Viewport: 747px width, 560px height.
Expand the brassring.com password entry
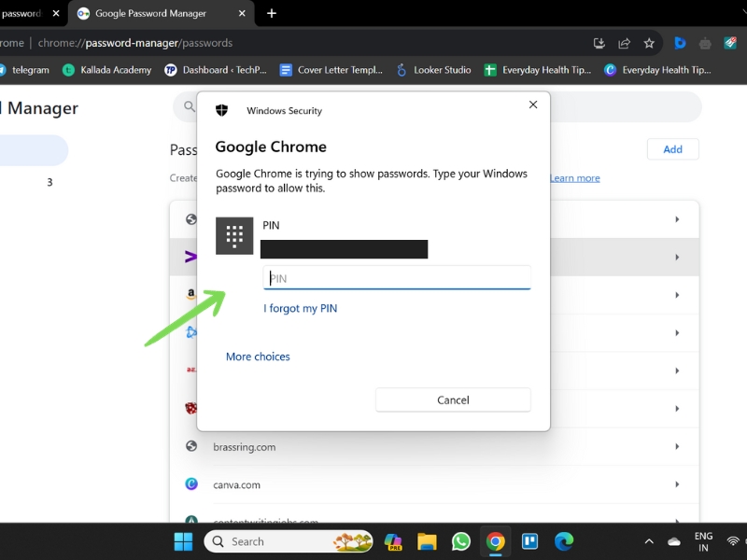tap(434, 447)
